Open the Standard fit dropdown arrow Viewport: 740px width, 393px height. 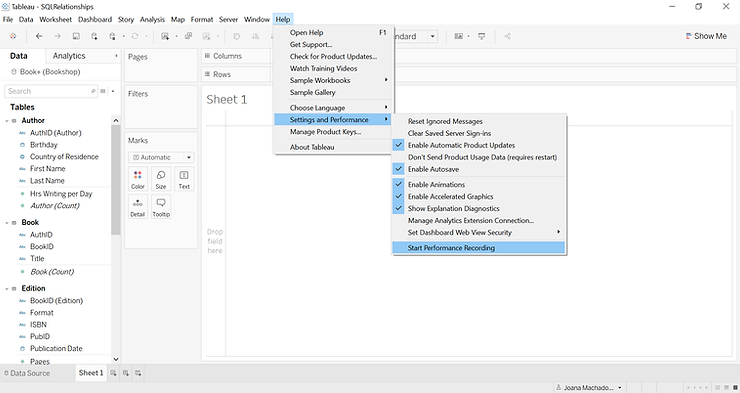432,36
